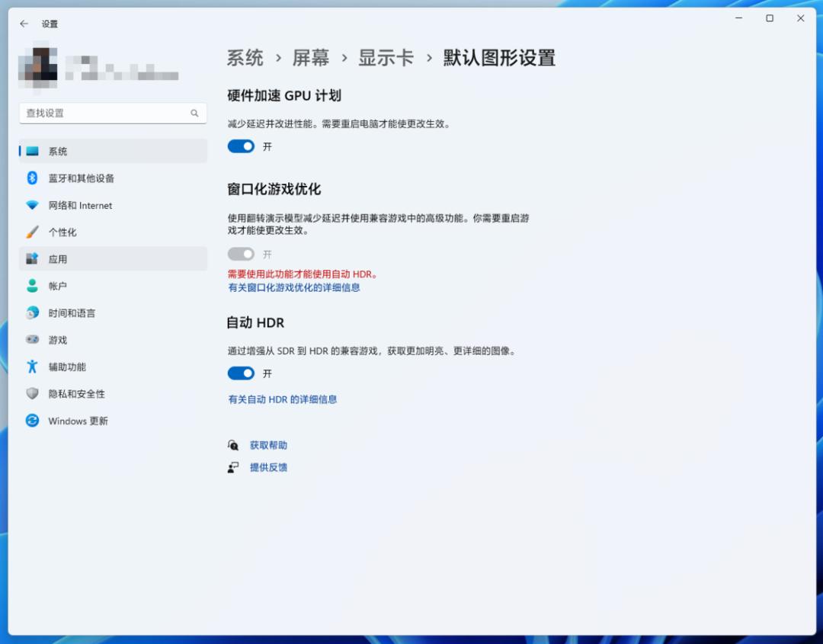The height and width of the screenshot is (644, 823).
Task: Click the feedback icon beside 提供反馈
Action: [233, 467]
